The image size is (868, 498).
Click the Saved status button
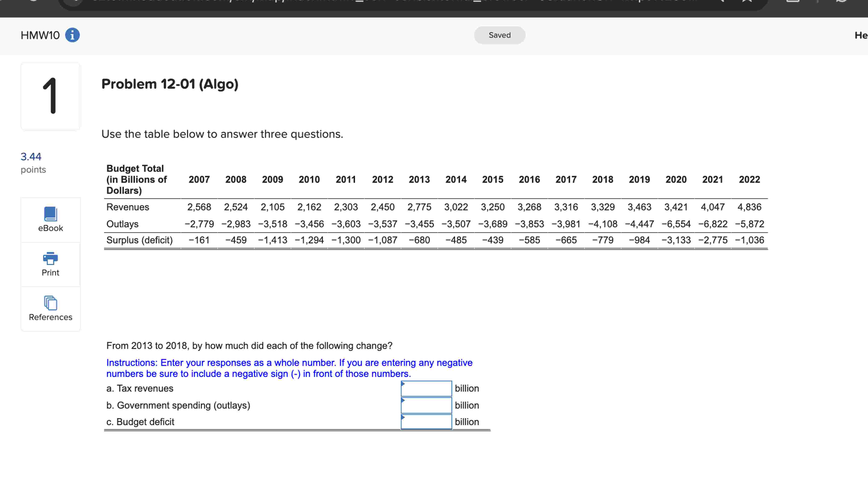(x=500, y=35)
